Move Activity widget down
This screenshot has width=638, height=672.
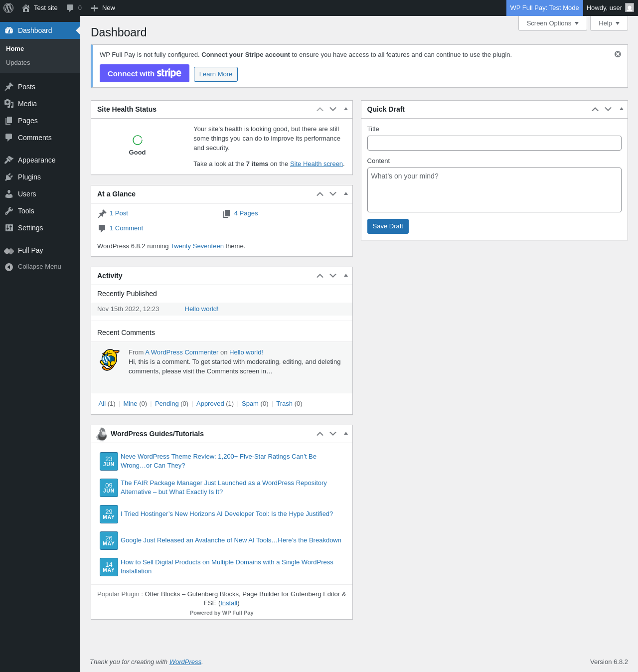tap(333, 276)
